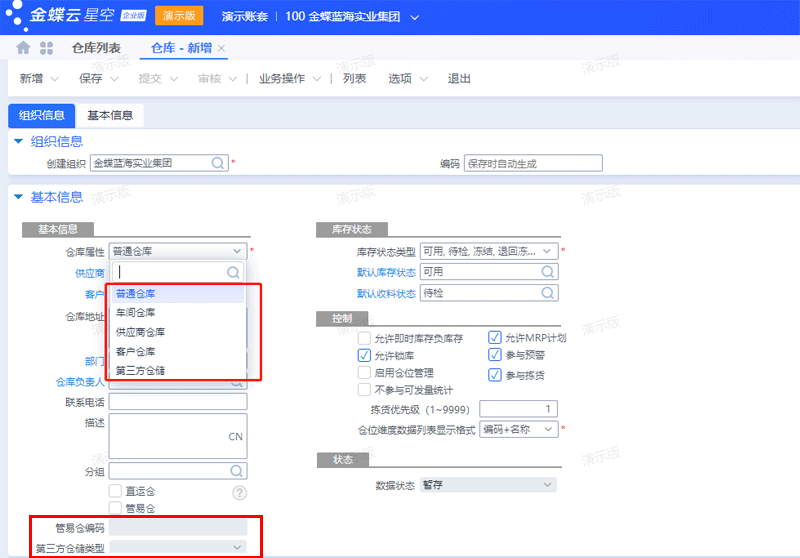Screen dimensions: 800x558
Task: Open 第三方仓储类型 dropdown
Action: 178,547
